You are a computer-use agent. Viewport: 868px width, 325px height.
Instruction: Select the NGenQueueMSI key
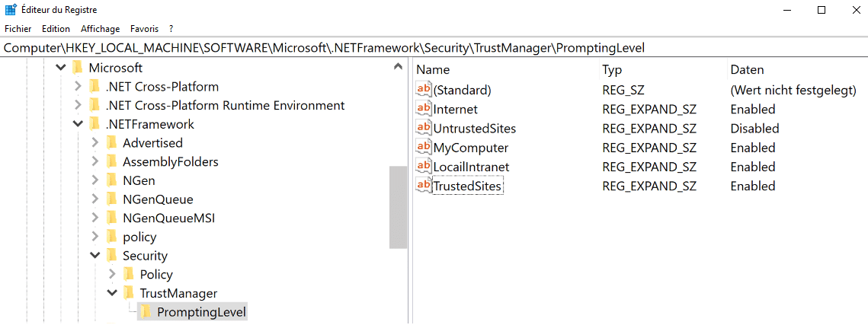[x=168, y=218]
